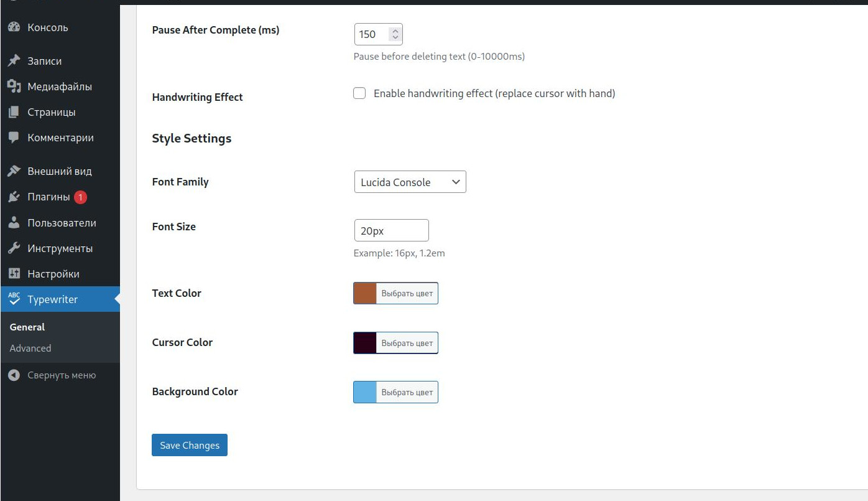Click the Save Changes button
This screenshot has width=868, height=501.
tap(190, 445)
